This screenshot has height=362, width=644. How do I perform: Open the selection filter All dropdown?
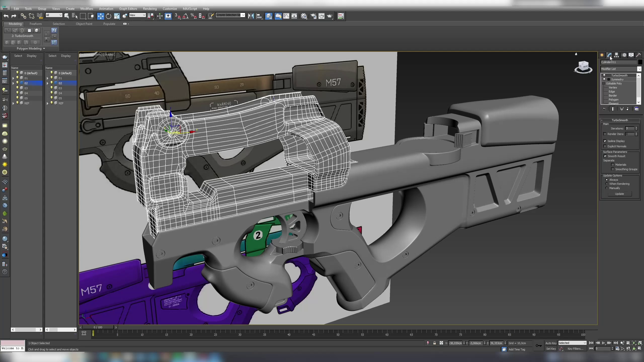click(60, 15)
